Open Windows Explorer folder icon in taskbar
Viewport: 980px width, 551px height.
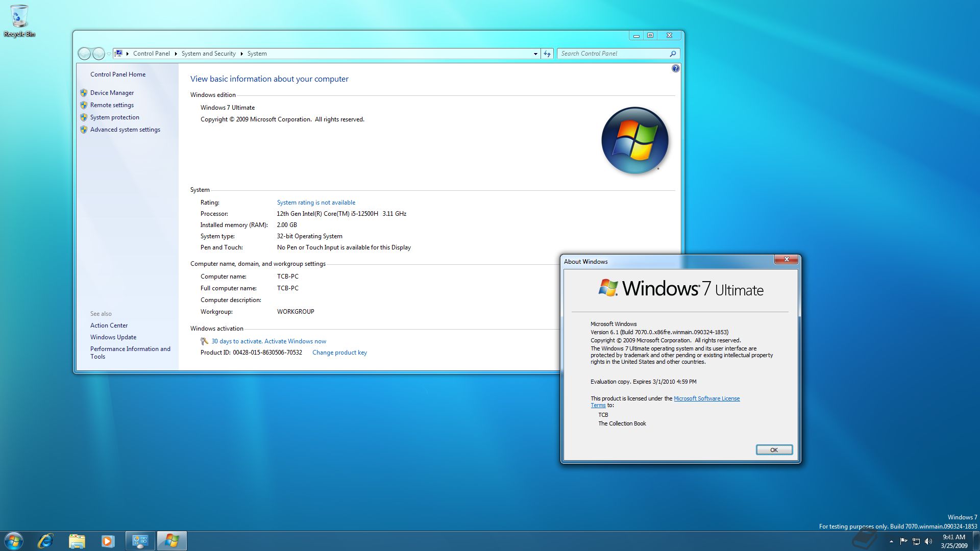(x=77, y=541)
